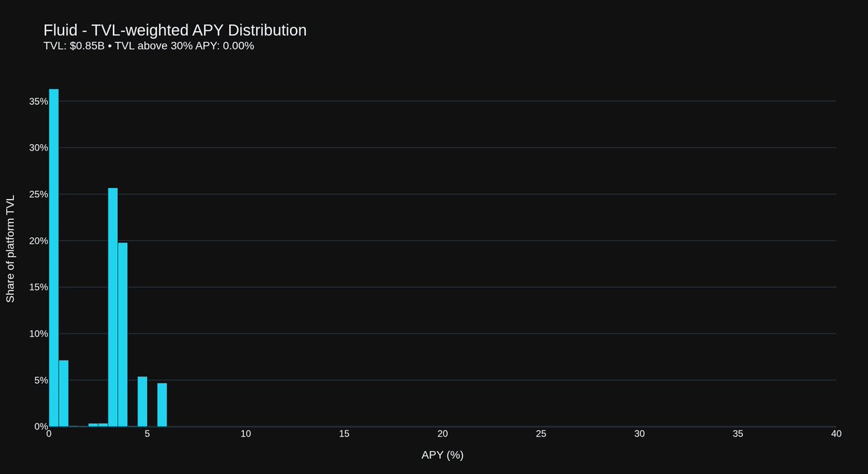Click the '35%' y-axis tick label
868x474 pixels.
coord(38,101)
